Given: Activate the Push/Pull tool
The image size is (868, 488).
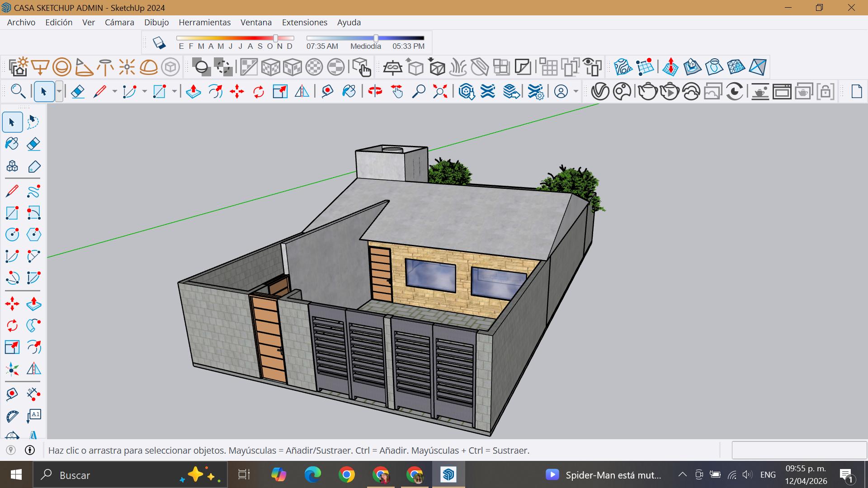Looking at the screenshot, I should coord(193,92).
